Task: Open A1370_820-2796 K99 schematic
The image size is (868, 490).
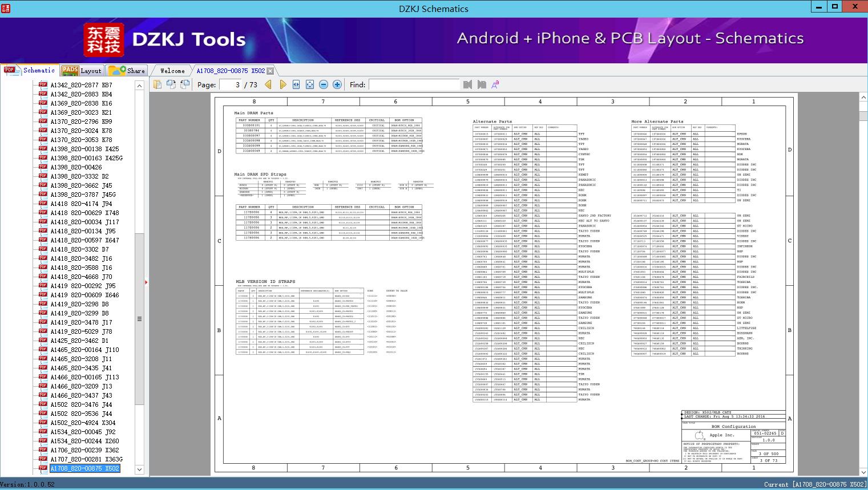Action: click(81, 122)
